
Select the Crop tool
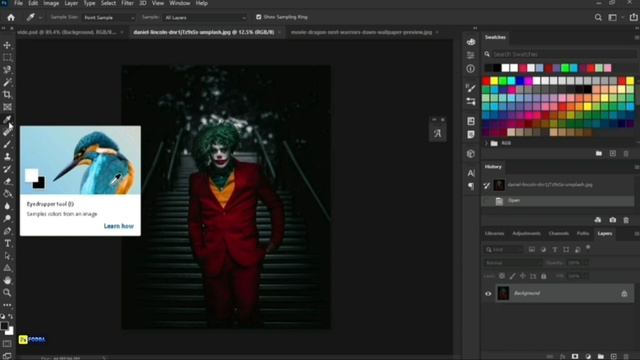tap(7, 94)
